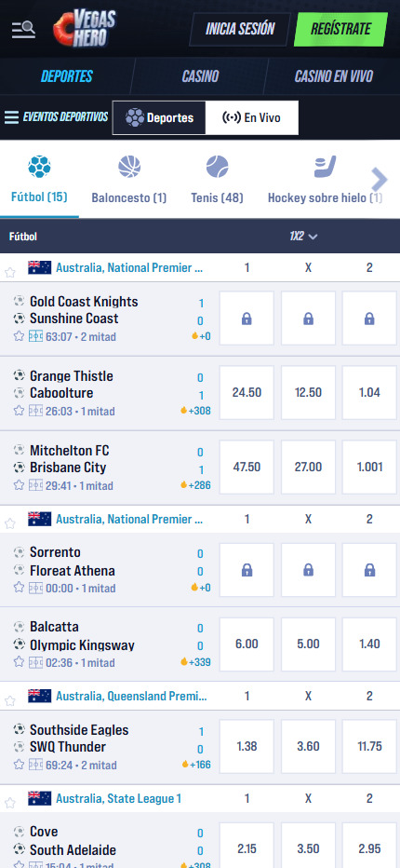Select odds 5.00 draw for Balcatta match
This screenshot has height=868, width=400.
pos(308,644)
